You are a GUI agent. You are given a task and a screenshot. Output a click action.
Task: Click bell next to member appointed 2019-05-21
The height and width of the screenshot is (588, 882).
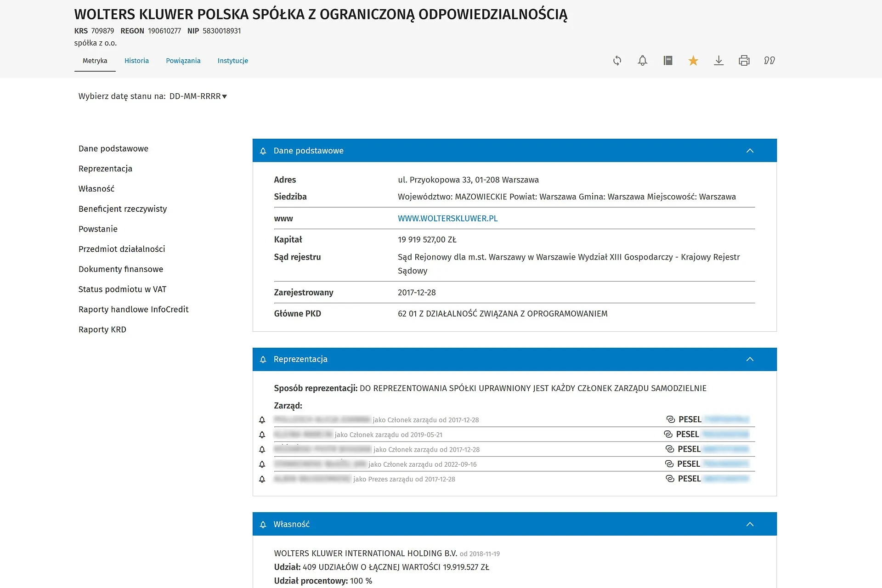tap(262, 435)
